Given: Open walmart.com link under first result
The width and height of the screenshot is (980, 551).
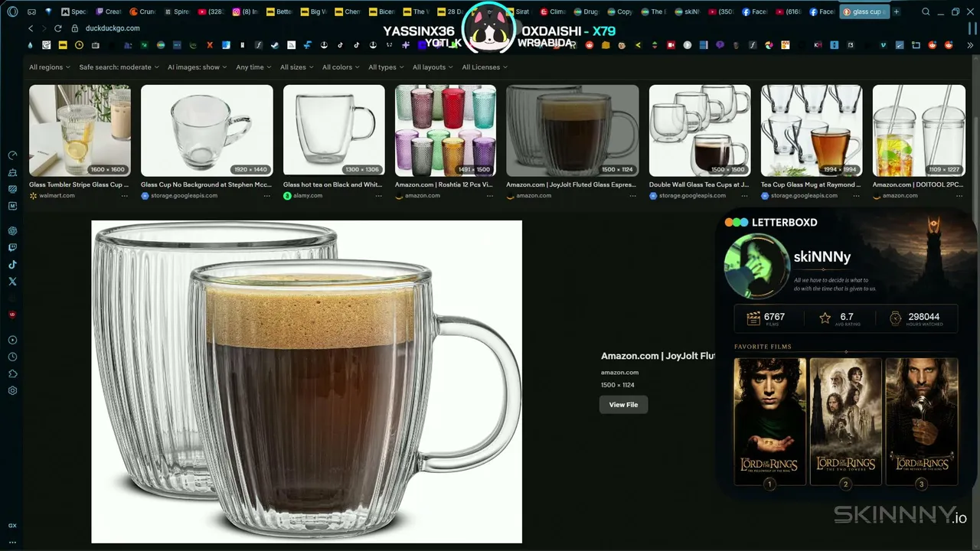Looking at the screenshot, I should (x=57, y=196).
